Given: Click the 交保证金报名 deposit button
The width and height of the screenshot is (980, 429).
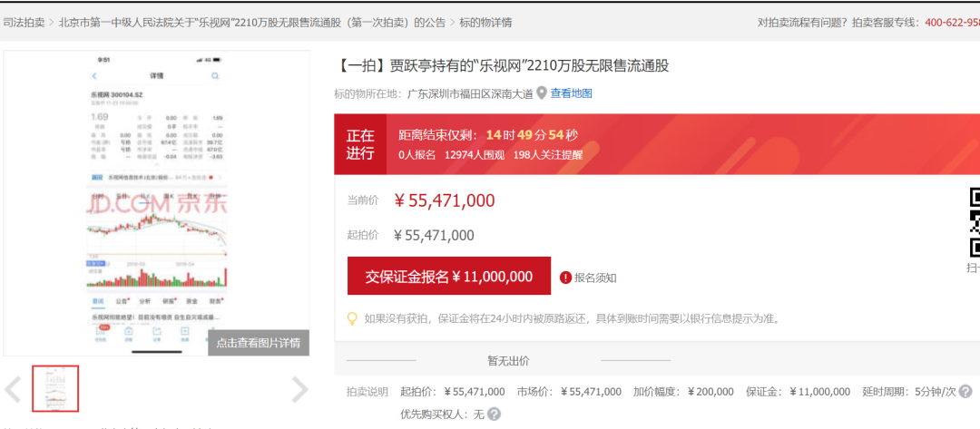Looking at the screenshot, I should [x=449, y=276].
